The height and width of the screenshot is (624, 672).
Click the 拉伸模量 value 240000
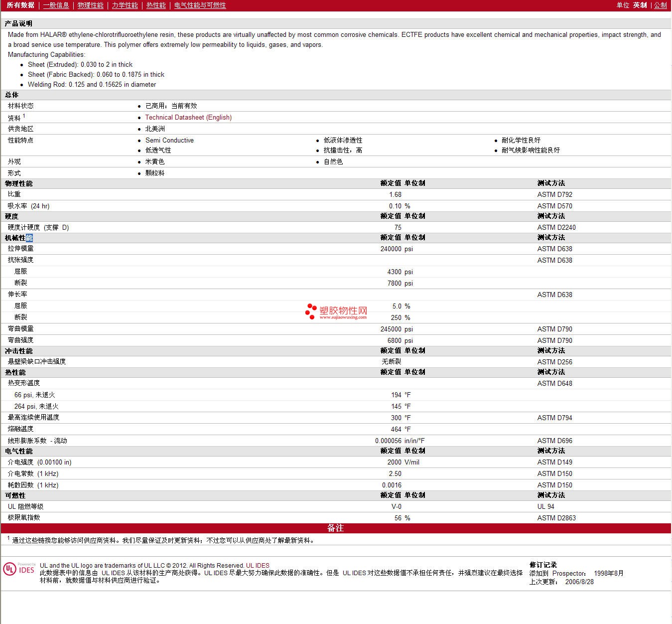pyautogui.click(x=391, y=249)
